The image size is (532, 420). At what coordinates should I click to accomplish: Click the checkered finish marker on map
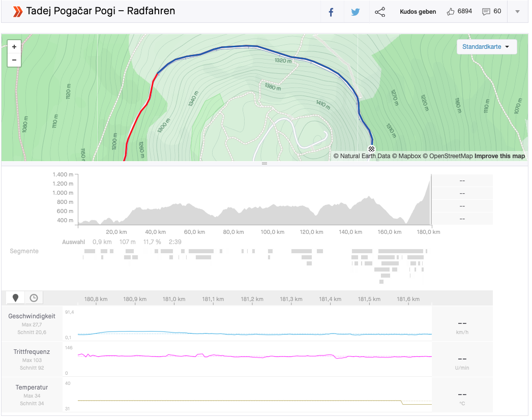pyautogui.click(x=372, y=149)
